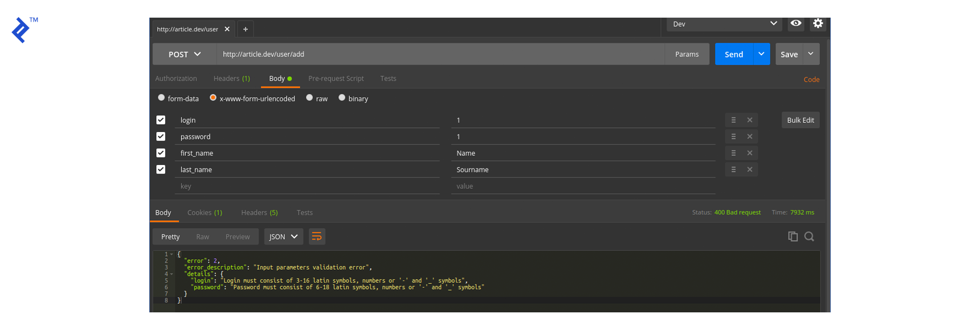This screenshot has height=330, width=980.
Task: Toggle the response line wrap icon
Action: (317, 237)
